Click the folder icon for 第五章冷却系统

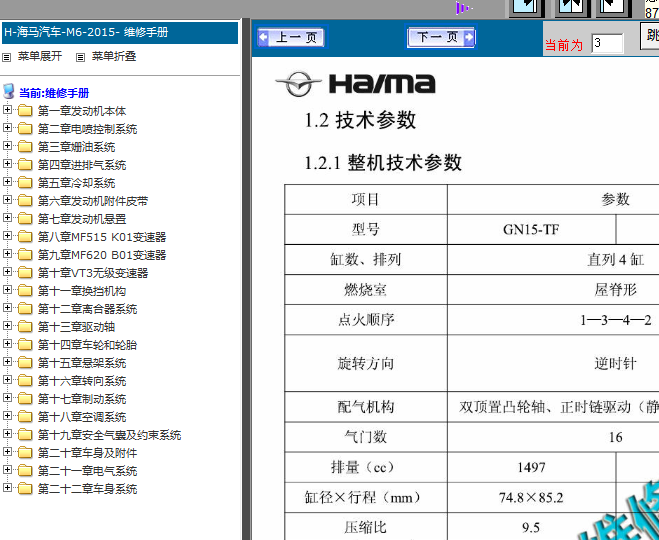click(25, 183)
